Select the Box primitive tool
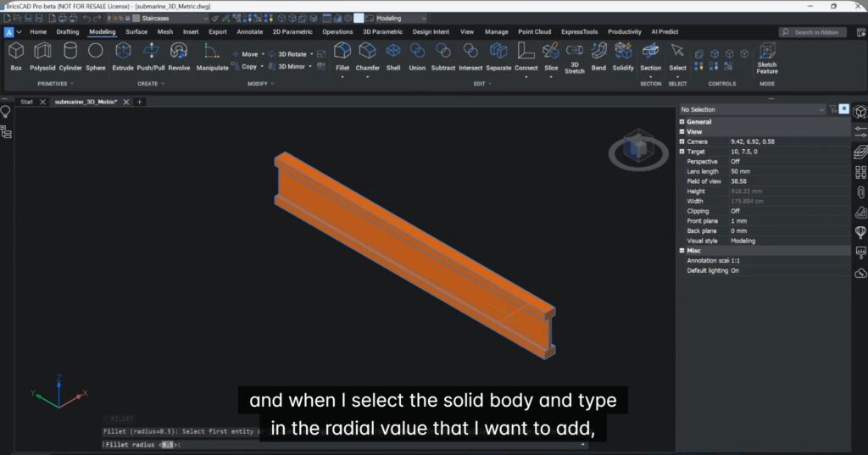This screenshot has height=455, width=868. (16, 57)
